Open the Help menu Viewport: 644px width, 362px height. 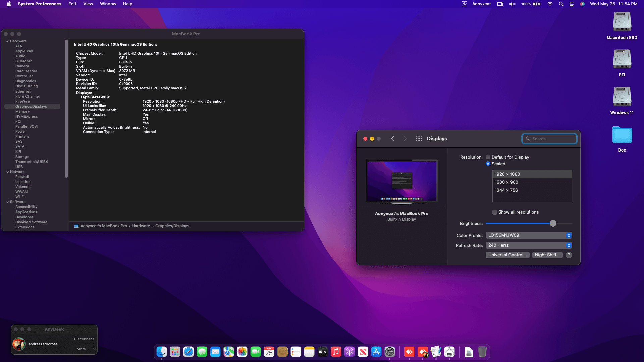(x=128, y=4)
